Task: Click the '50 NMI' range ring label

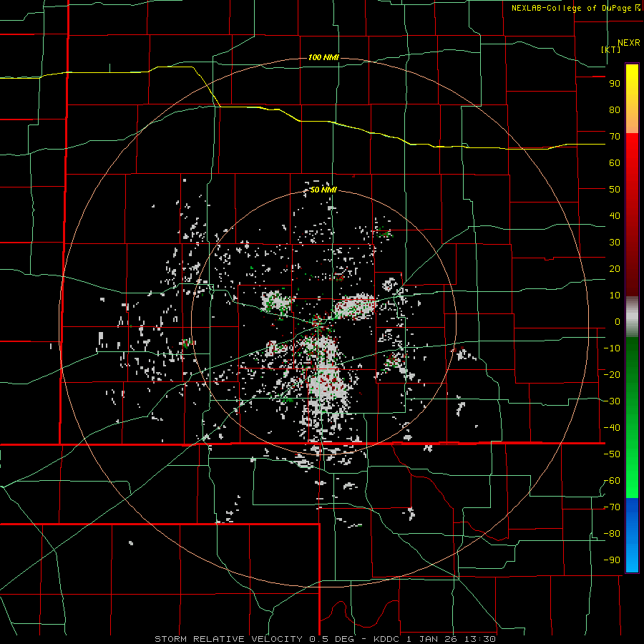Action: click(x=323, y=190)
